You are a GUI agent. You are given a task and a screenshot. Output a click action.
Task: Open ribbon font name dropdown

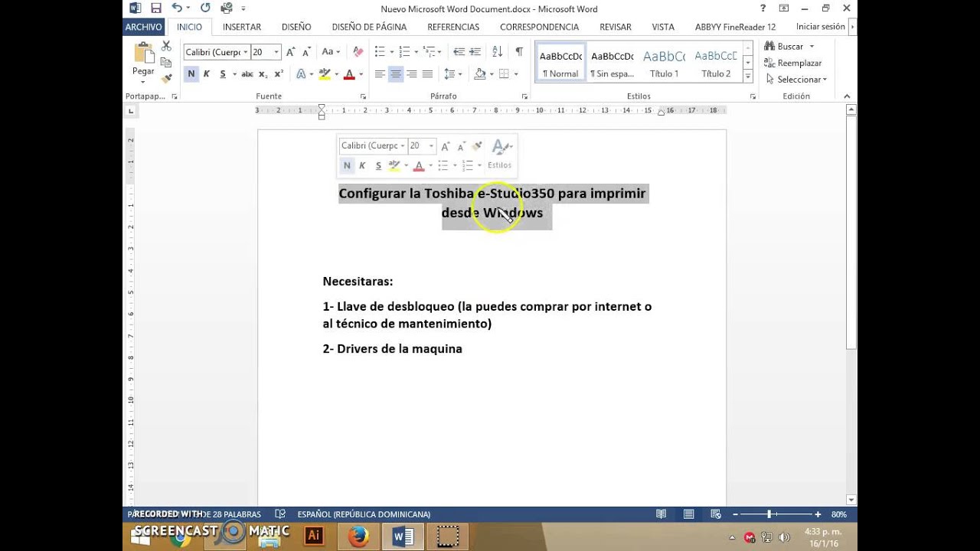coord(246,52)
